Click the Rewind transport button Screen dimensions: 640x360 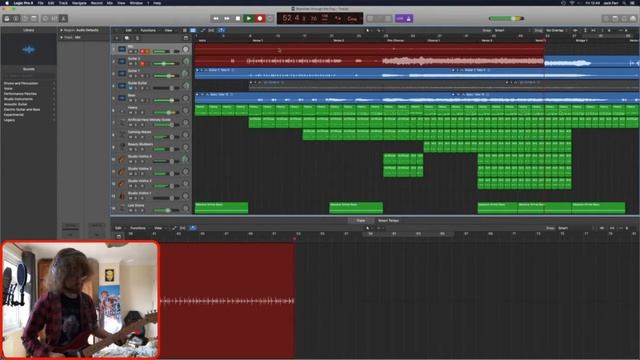(x=216, y=18)
